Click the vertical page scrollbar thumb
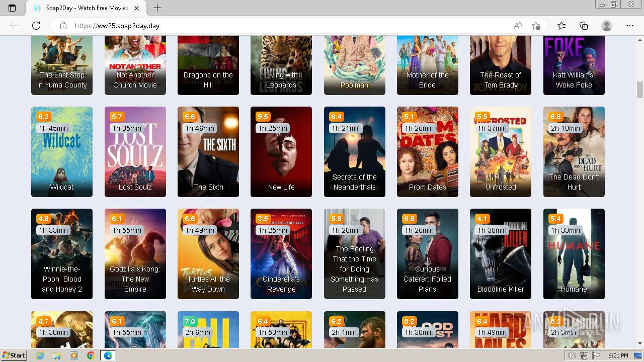Screen dimensions: 644x362 pos(640,89)
